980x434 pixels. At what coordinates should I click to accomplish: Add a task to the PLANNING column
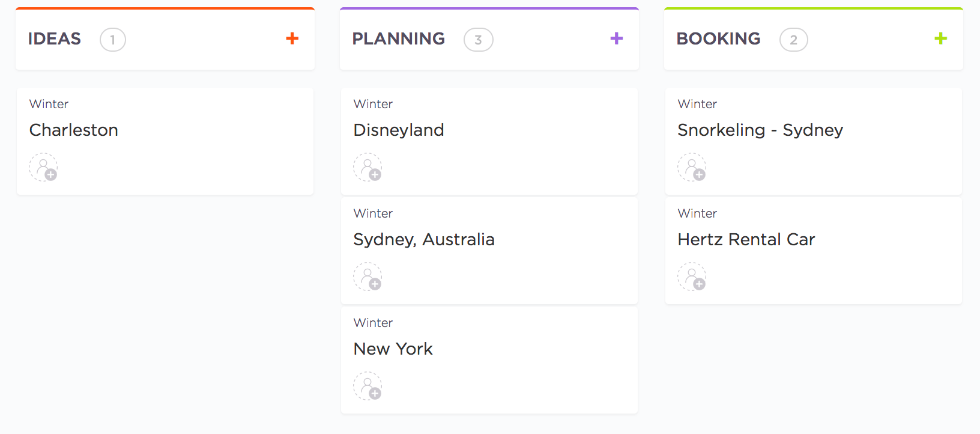[x=617, y=38]
